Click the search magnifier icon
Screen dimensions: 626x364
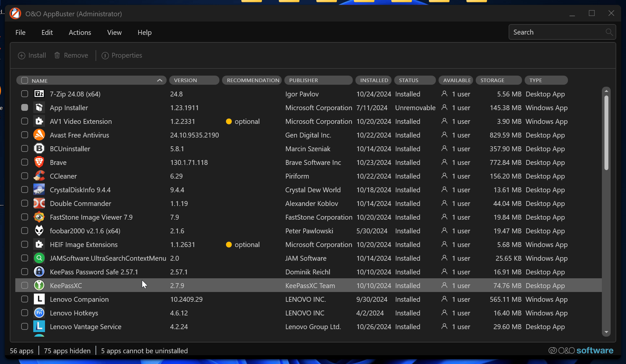(x=609, y=32)
